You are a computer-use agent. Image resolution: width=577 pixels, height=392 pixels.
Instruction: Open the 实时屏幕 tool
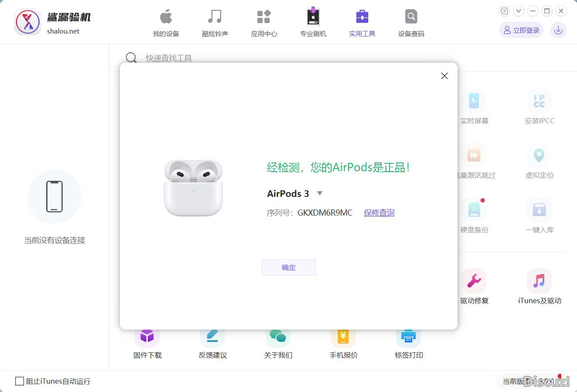474,107
